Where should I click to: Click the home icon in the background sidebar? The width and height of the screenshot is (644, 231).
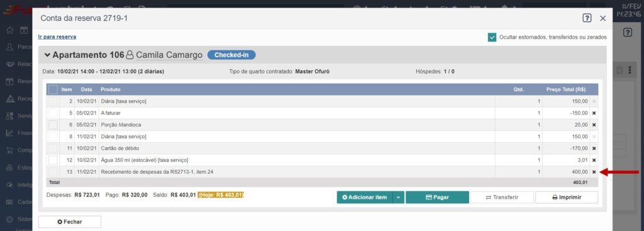click(10, 30)
